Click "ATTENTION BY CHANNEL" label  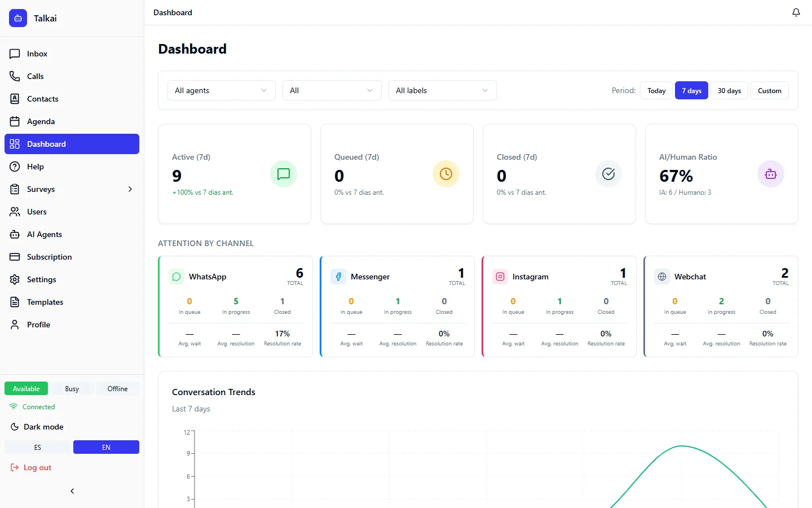point(206,243)
